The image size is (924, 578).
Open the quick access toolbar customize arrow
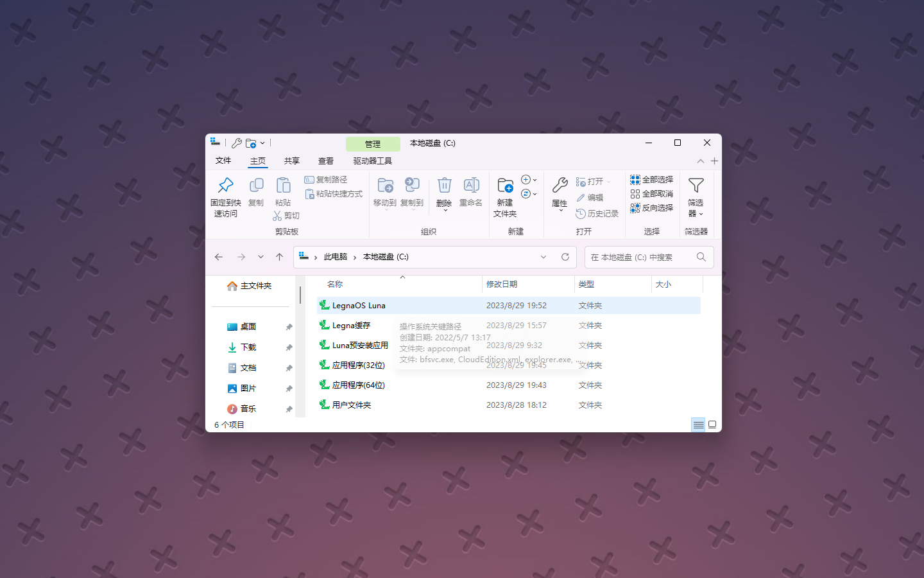(x=262, y=143)
